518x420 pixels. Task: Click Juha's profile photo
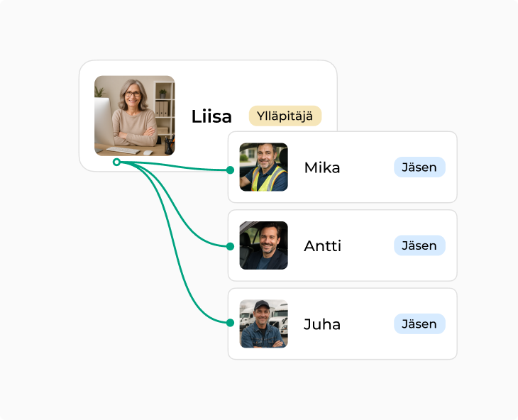264,324
